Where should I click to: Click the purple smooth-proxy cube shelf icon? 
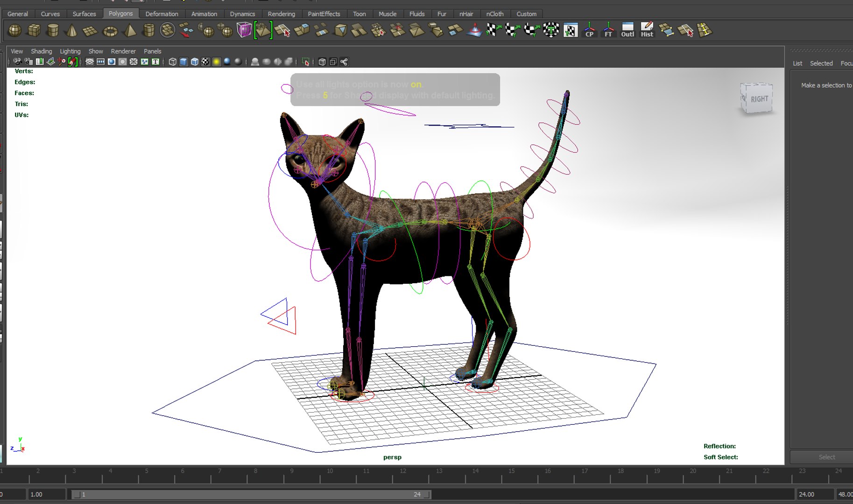coord(244,31)
